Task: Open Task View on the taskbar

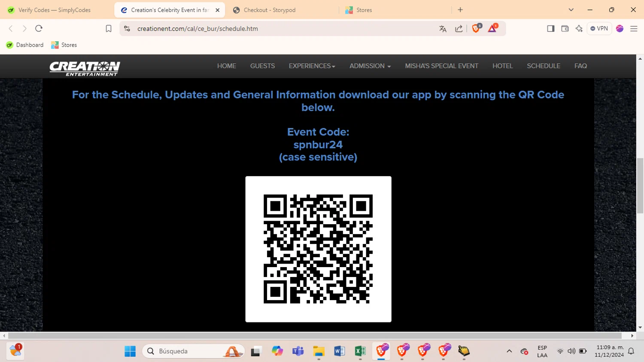Action: (x=256, y=351)
